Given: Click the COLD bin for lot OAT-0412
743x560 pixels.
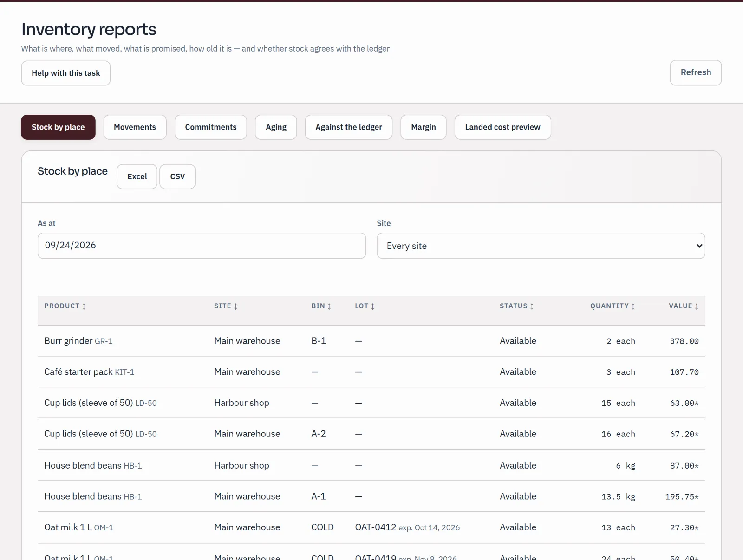Looking at the screenshot, I should pyautogui.click(x=322, y=527).
